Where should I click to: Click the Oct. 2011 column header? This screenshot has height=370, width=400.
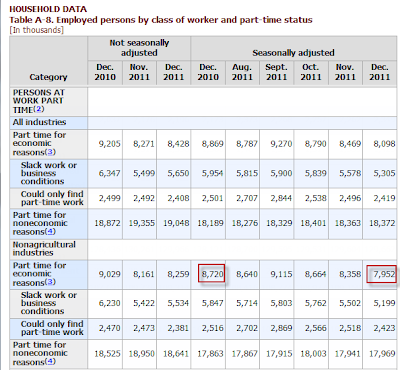click(x=311, y=72)
